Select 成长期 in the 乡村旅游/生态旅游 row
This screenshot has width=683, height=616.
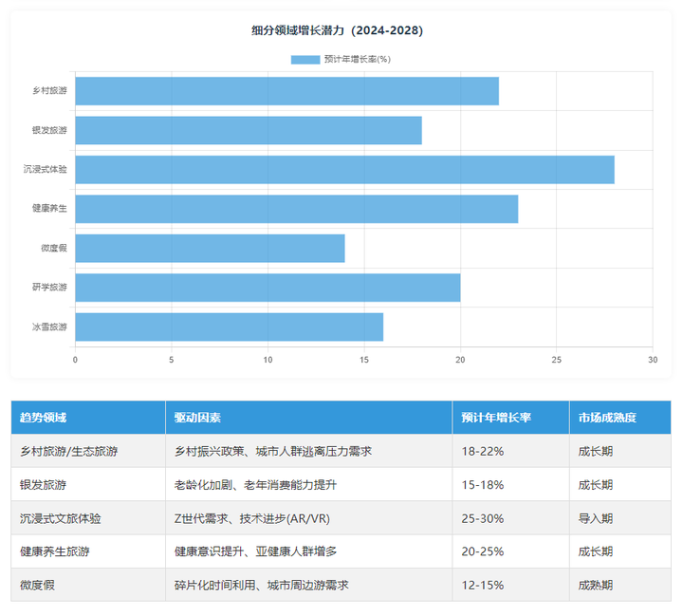(x=620, y=451)
